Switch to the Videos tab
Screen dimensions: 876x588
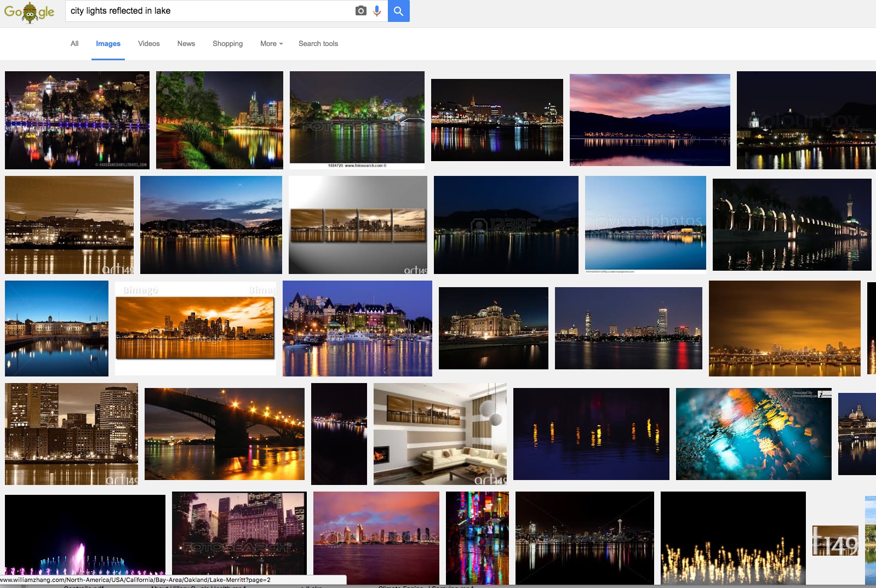pyautogui.click(x=148, y=44)
